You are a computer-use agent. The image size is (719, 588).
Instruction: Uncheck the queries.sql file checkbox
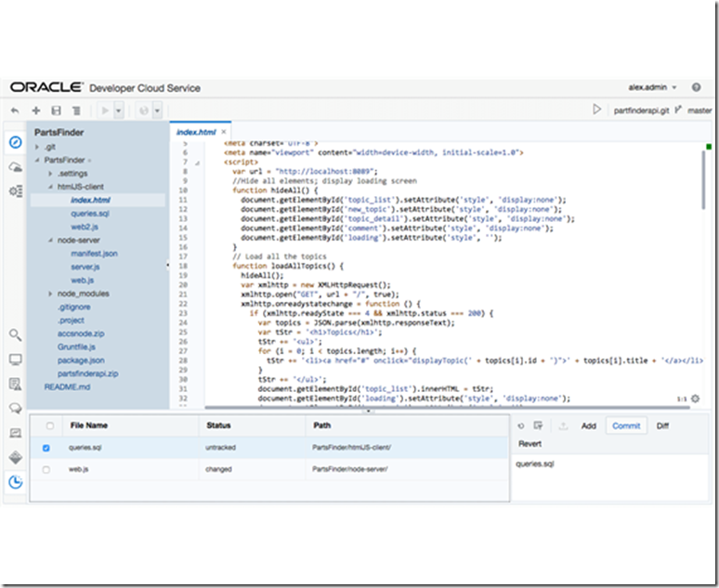(47, 448)
